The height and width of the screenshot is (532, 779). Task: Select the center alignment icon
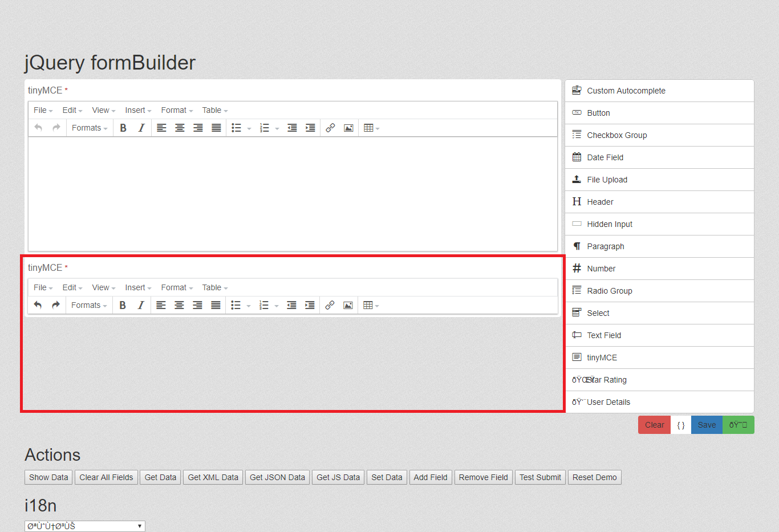pyautogui.click(x=180, y=128)
